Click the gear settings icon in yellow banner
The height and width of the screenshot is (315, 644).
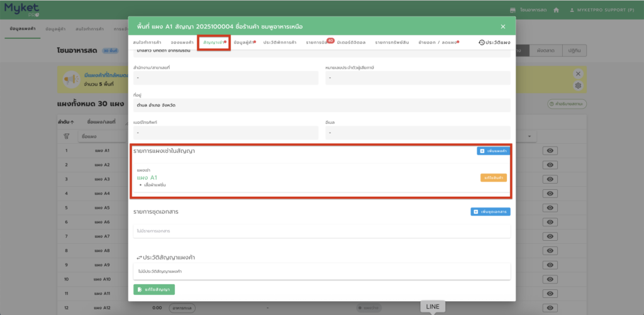point(578,86)
